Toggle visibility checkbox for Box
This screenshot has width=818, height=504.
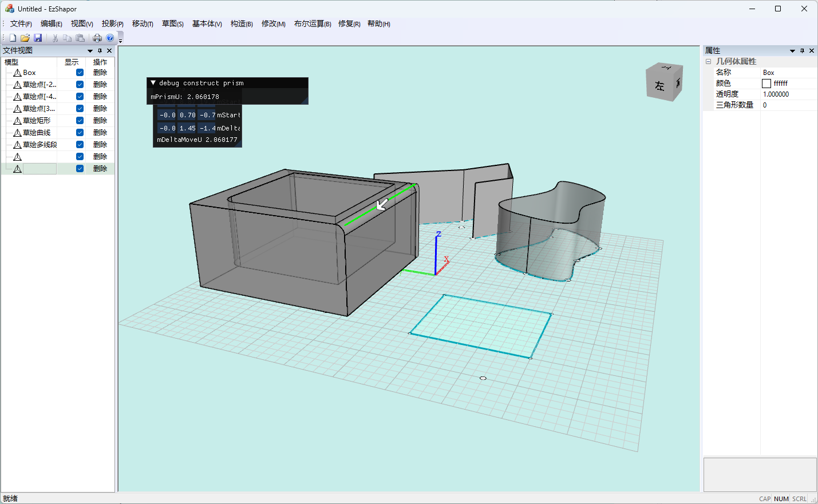click(80, 73)
